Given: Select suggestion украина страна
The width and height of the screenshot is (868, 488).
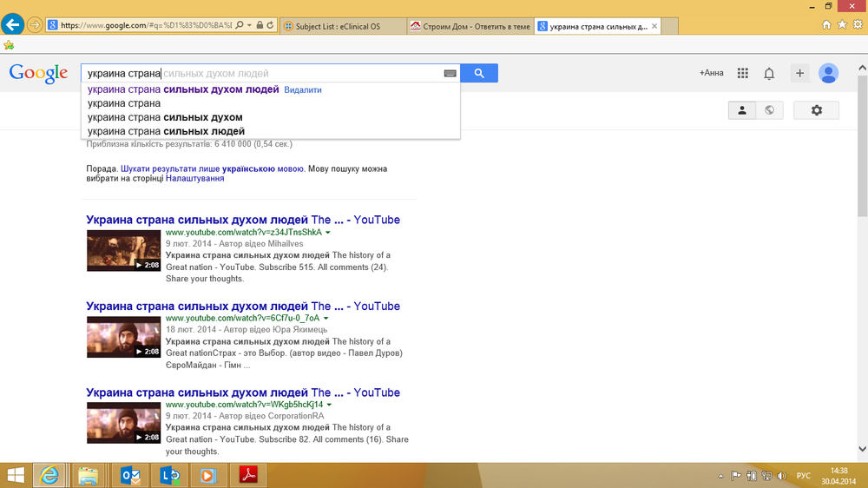Looking at the screenshot, I should pos(124,103).
